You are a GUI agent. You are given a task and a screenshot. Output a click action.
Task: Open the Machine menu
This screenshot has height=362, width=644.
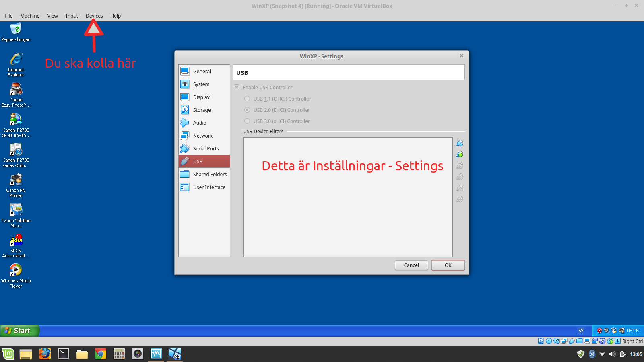click(x=30, y=16)
